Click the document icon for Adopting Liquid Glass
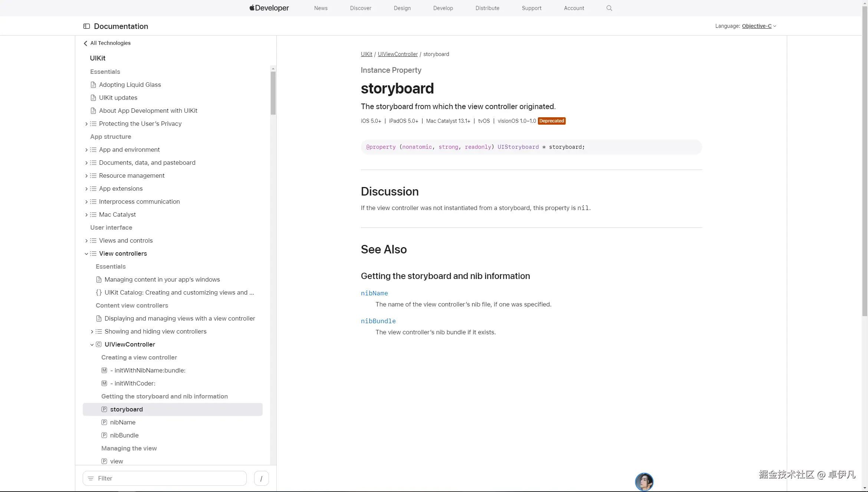The height and width of the screenshot is (492, 868). 93,85
